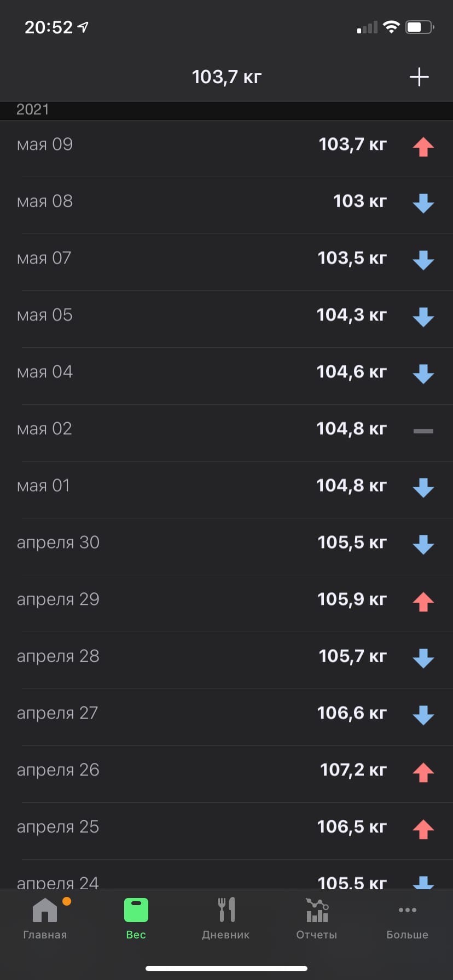The width and height of the screenshot is (453, 980).
Task: Select the Вес weight tab icon
Action: [136, 911]
